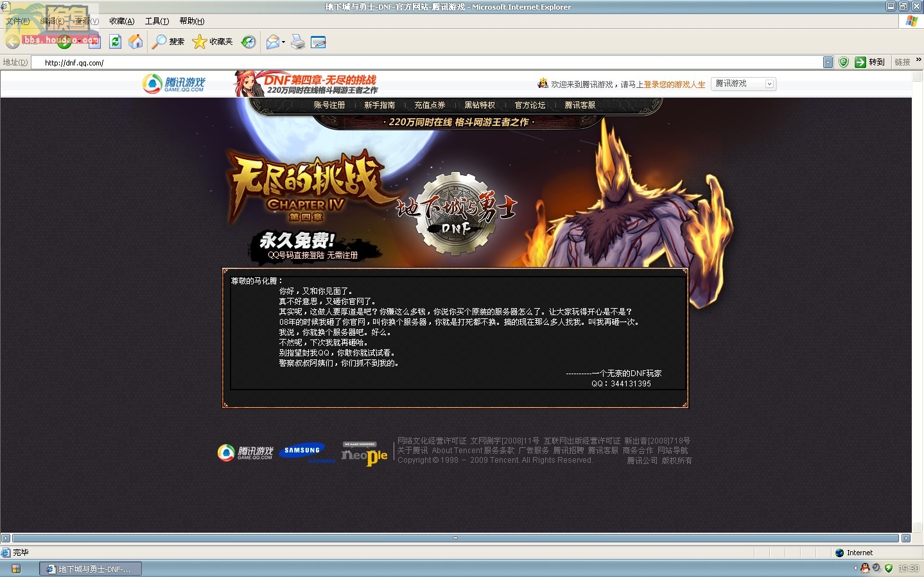Click the 腾讯招聘 footer link
The width and height of the screenshot is (924, 577).
click(568, 451)
